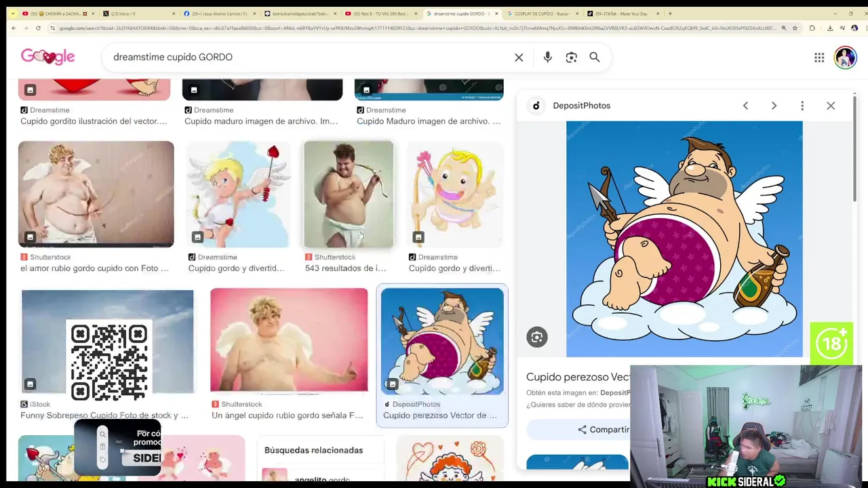Start voice search with the microphone icon

tap(547, 58)
